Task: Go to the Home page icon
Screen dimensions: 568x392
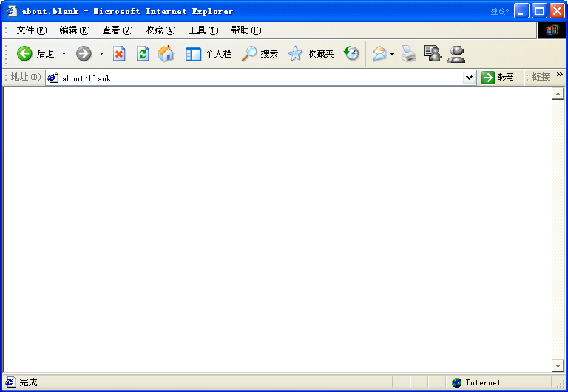Action: pos(166,53)
